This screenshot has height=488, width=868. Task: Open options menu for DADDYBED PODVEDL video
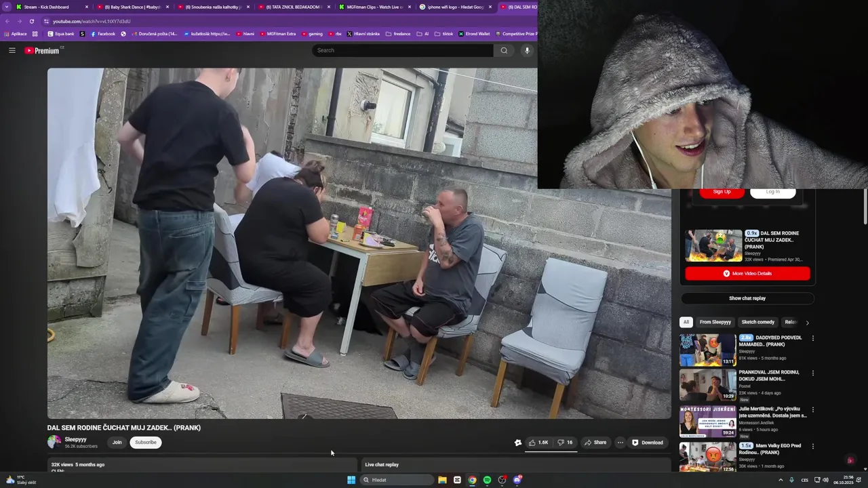point(812,338)
